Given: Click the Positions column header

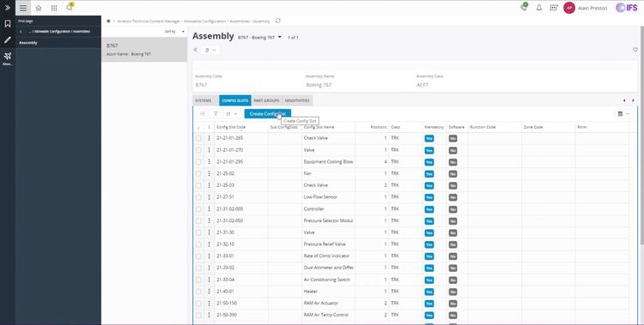Looking at the screenshot, I should (x=379, y=127).
